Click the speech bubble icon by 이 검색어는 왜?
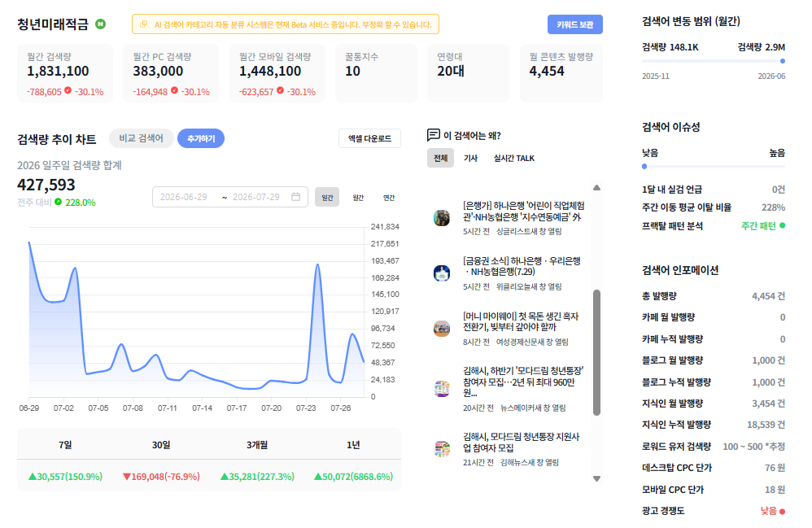Image resolution: width=812 pixels, height=528 pixels. [434, 135]
